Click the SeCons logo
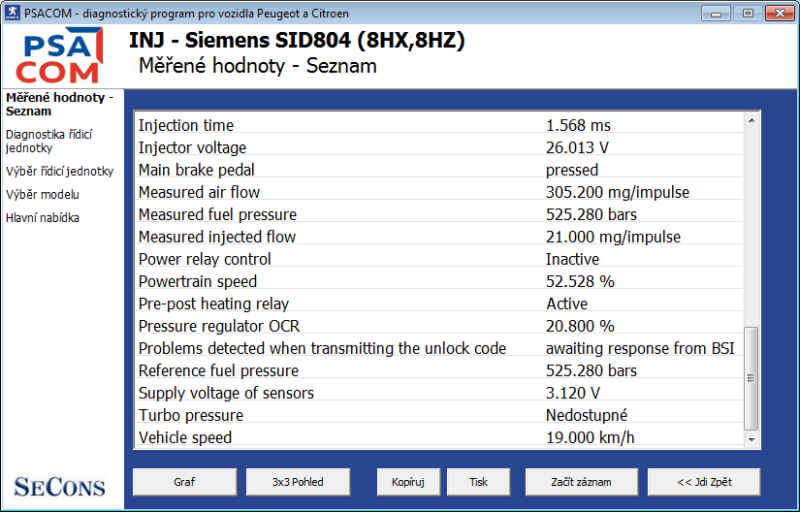The image size is (800, 512). (59, 487)
